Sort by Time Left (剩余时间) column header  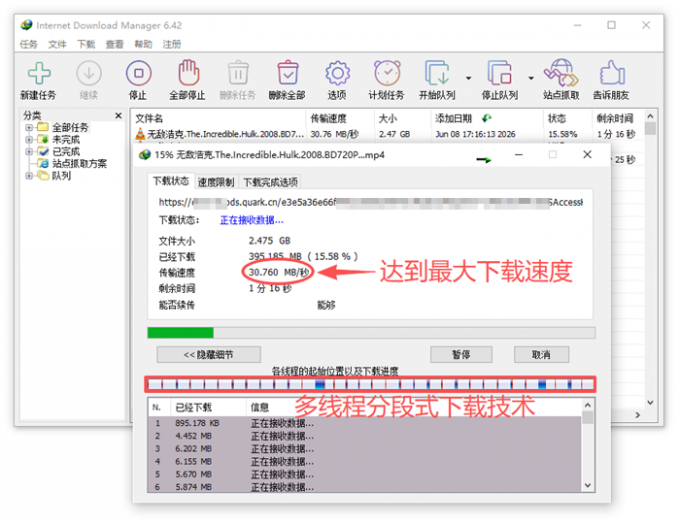tap(617, 118)
